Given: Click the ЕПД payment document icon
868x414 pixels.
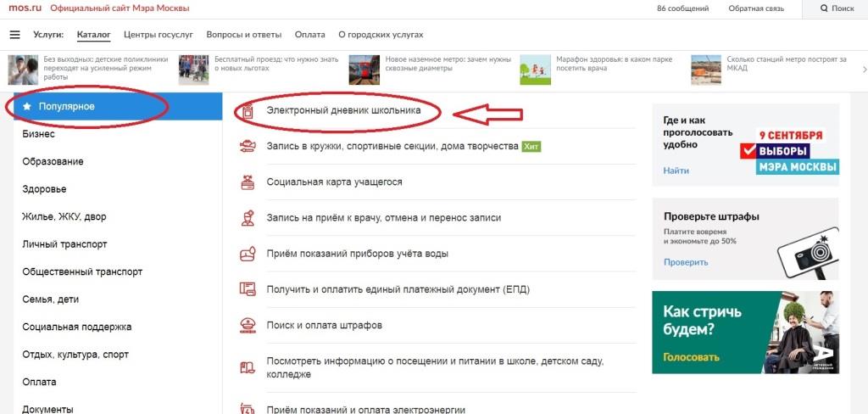Looking at the screenshot, I should click(248, 289).
